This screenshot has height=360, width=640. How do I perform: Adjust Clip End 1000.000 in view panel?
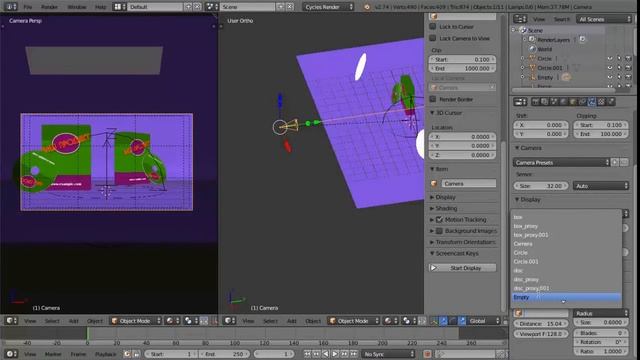coord(462,69)
